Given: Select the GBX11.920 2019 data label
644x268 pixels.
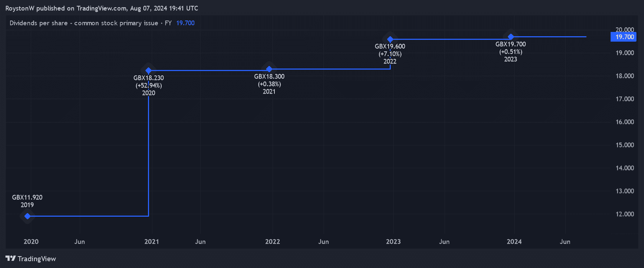Looking at the screenshot, I should 27,201.
